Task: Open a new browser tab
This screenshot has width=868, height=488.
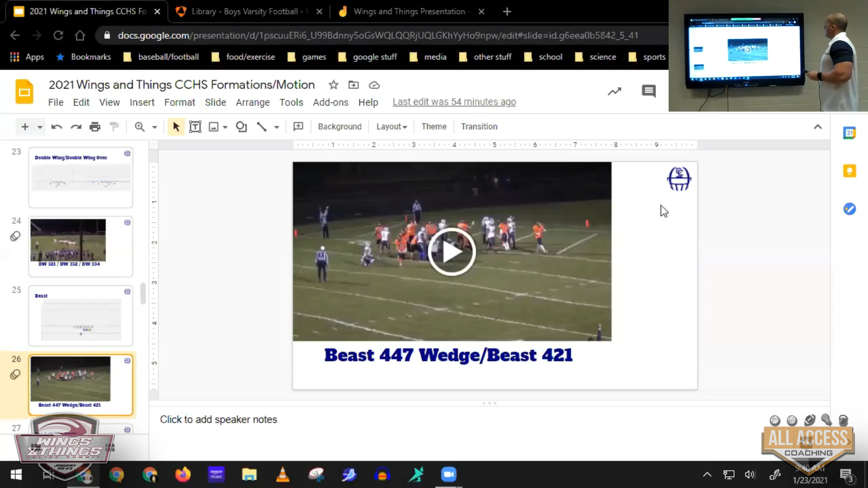Action: click(x=507, y=12)
